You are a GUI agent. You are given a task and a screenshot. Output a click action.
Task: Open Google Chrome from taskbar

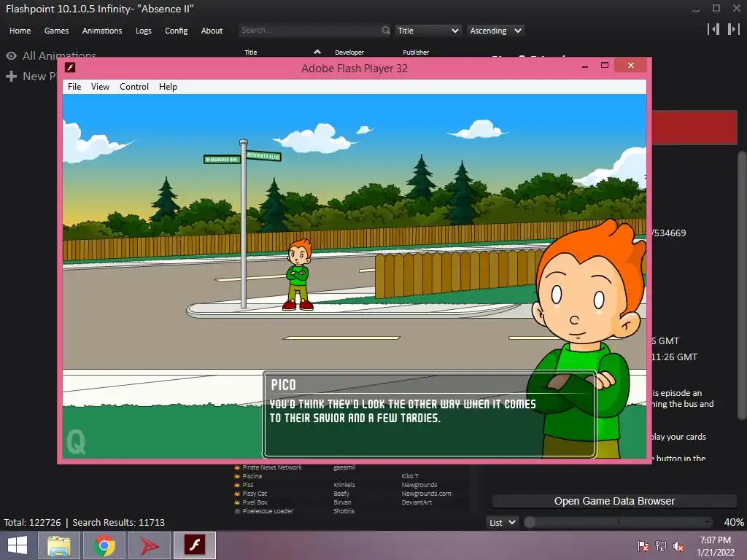(x=104, y=545)
